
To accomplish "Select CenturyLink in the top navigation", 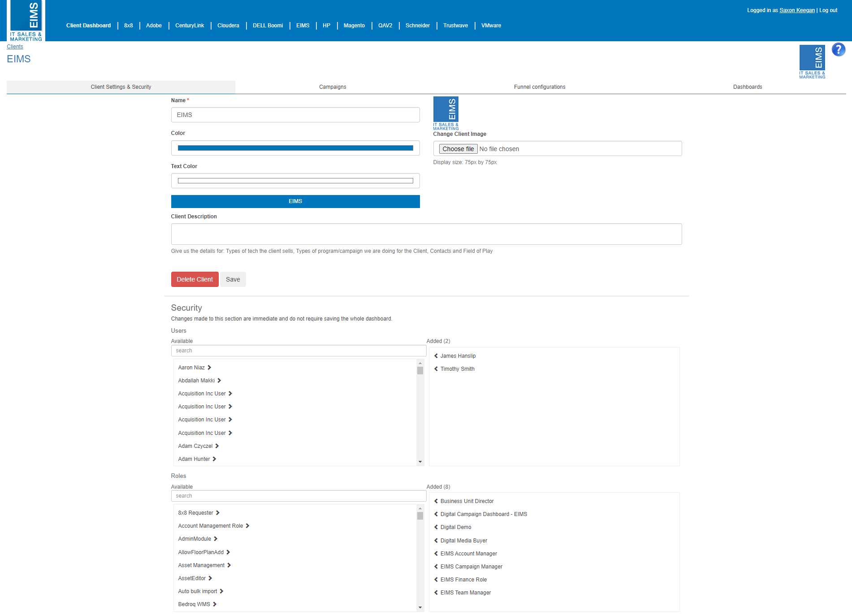I will [190, 26].
